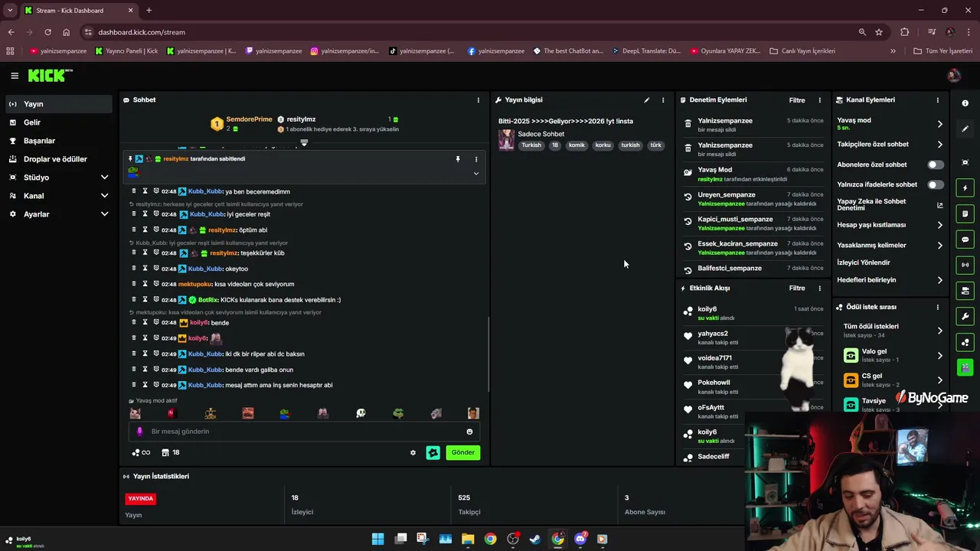Go to Gelir in the sidebar
This screenshot has width=980, height=551.
pyautogui.click(x=57, y=122)
